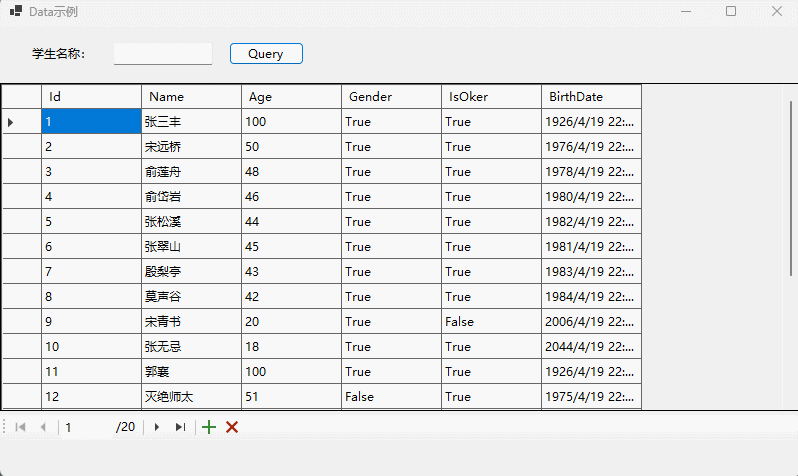Click the current position box showing 1

coord(87,427)
